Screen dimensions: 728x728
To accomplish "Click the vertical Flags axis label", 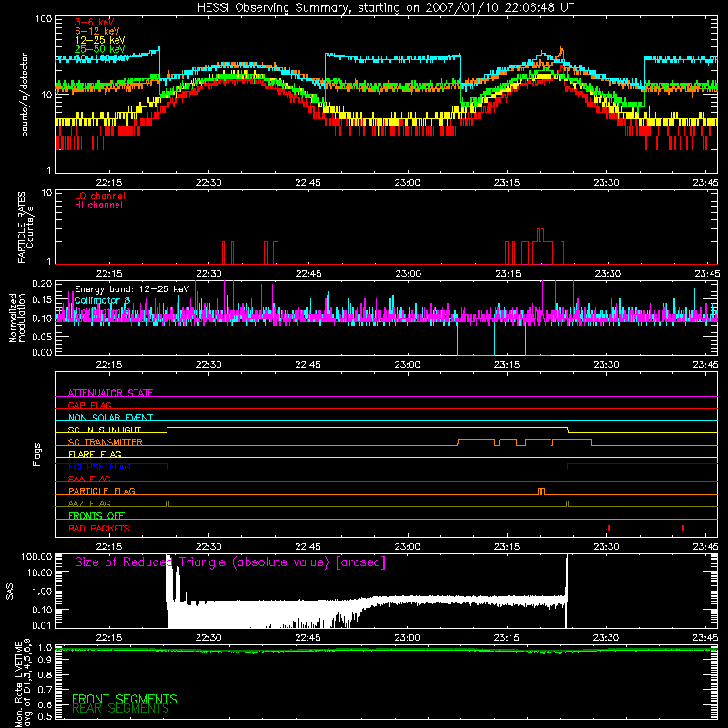I will pyautogui.click(x=37, y=454).
